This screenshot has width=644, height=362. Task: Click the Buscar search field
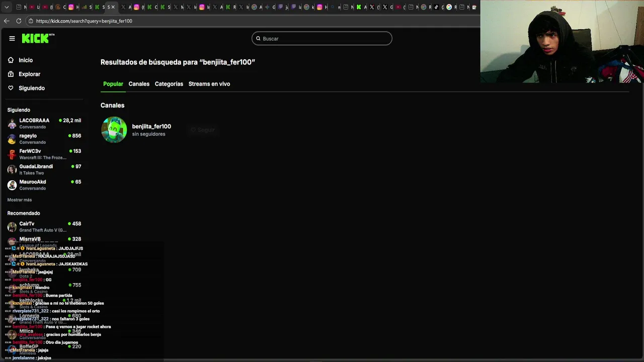(x=322, y=39)
